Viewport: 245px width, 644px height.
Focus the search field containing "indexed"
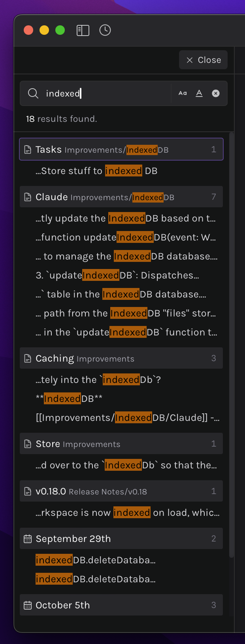pos(107,93)
